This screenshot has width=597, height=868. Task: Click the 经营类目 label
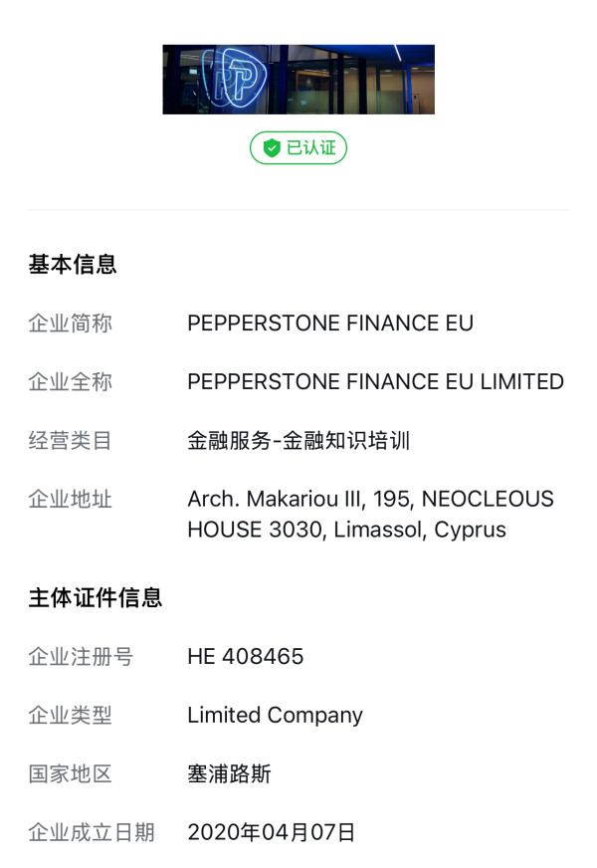click(x=71, y=441)
